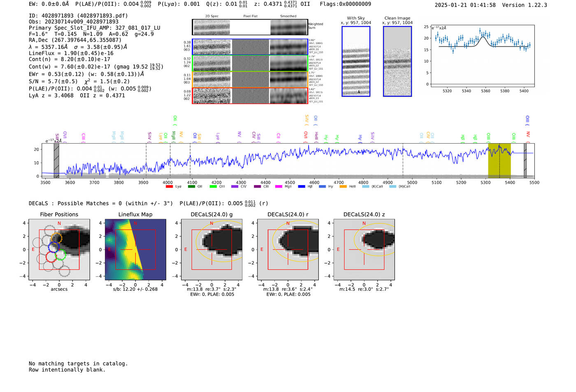576x392 pixels.
Task: Click the yellow highlighted region in spectrum
Action: [499, 160]
